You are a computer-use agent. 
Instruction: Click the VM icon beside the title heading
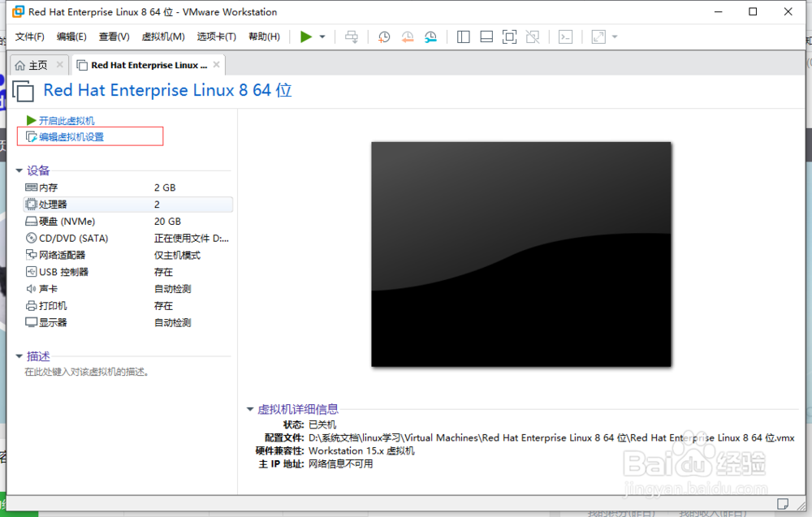point(23,91)
